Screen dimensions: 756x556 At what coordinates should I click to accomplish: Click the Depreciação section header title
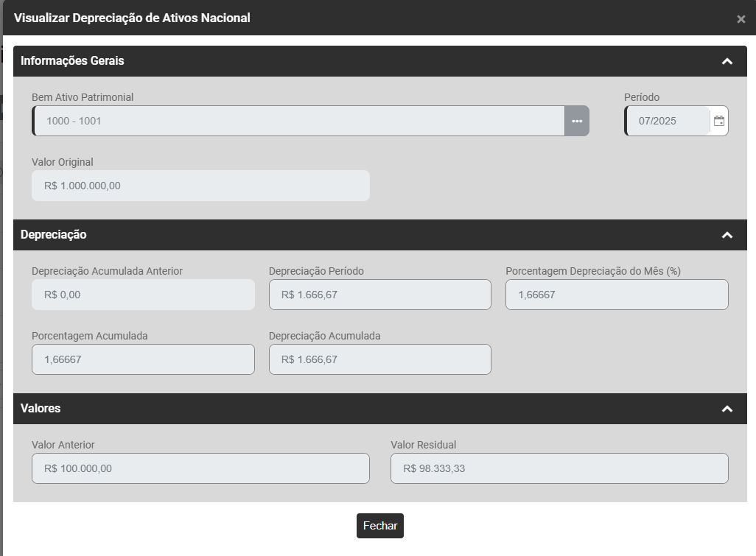[x=54, y=235]
